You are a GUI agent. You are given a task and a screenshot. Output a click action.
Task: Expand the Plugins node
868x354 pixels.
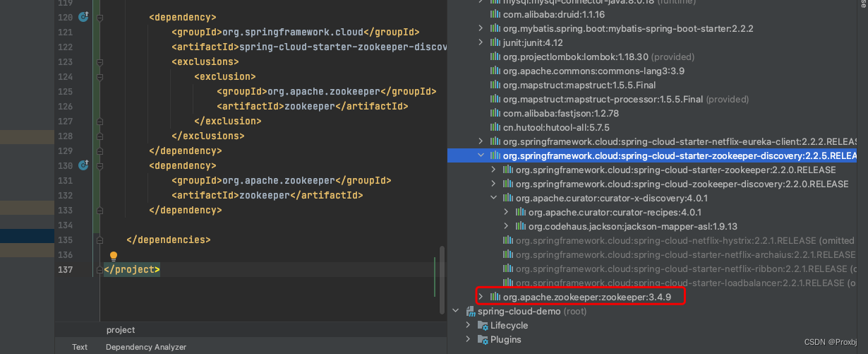pos(468,339)
